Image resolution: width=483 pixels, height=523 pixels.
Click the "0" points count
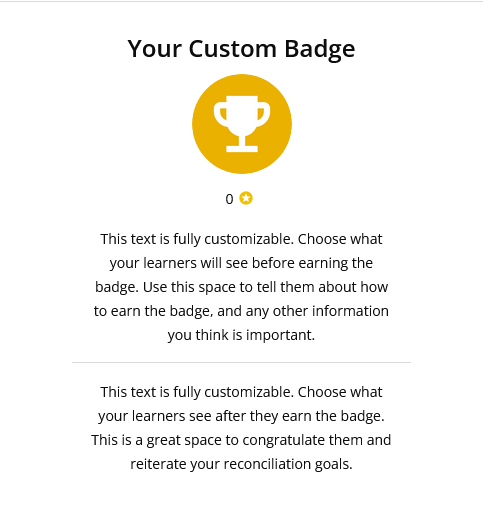click(x=229, y=199)
